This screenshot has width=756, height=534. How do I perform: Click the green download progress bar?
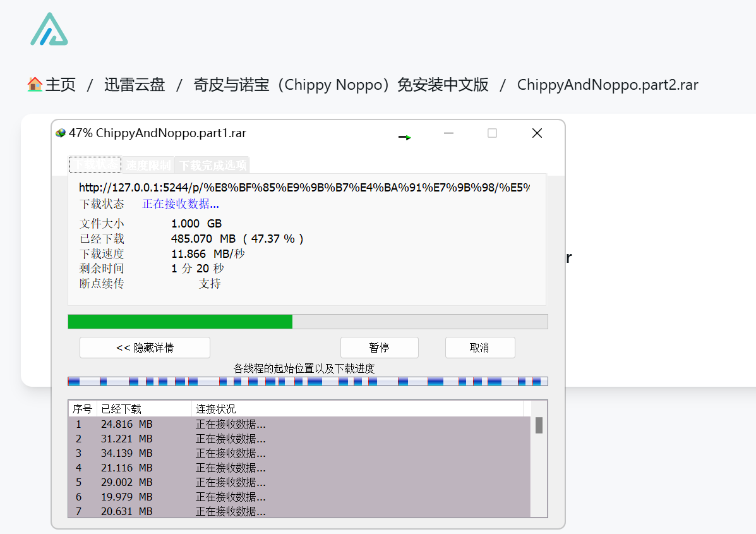(x=308, y=322)
